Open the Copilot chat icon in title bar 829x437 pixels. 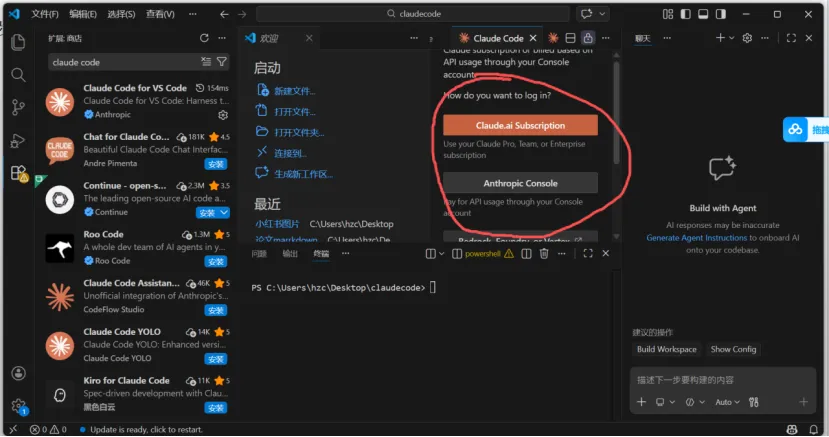point(586,14)
